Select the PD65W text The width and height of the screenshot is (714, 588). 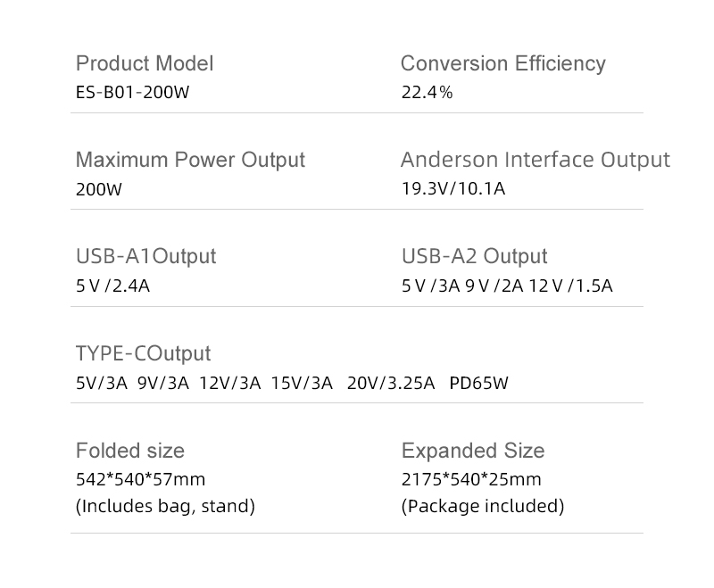click(x=478, y=384)
